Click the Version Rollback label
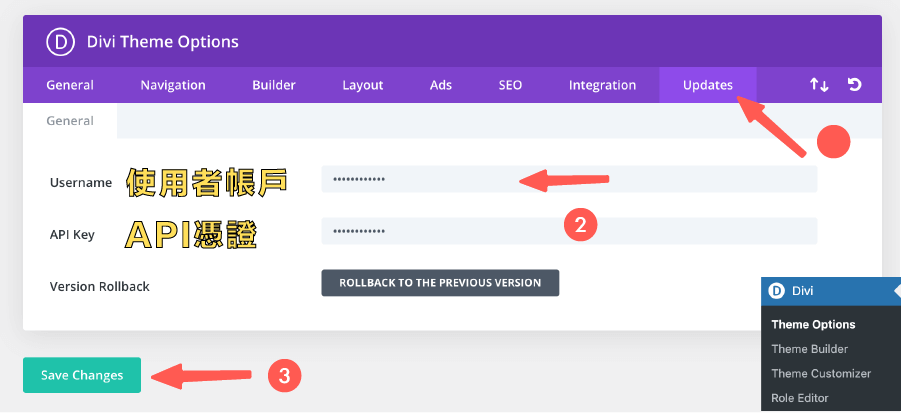Image resolution: width=901 pixels, height=413 pixels. point(99,286)
